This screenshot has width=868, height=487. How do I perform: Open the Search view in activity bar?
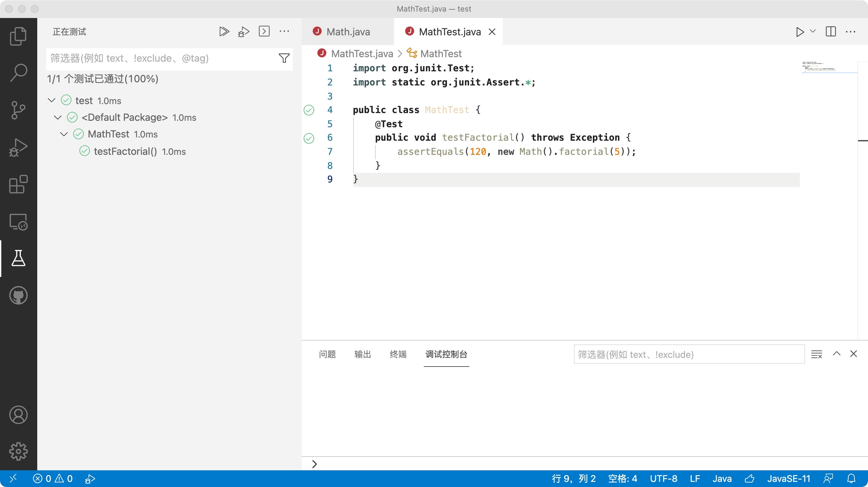18,73
